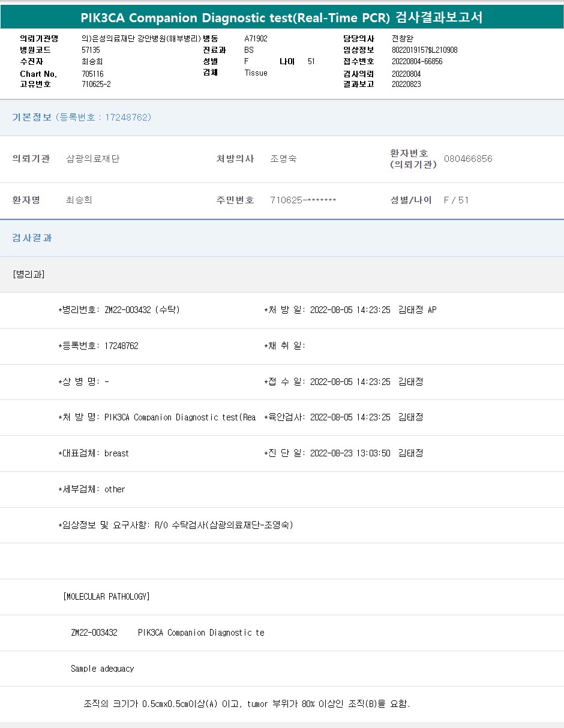Image resolution: width=564 pixels, height=728 pixels.
Task: Click the [병리과] section bar
Action: (29, 275)
